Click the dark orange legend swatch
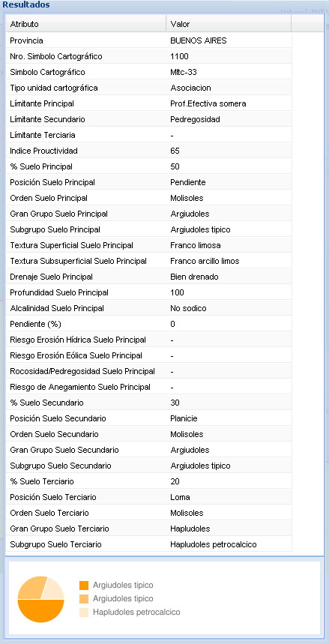Screen dimensions: 329x644 coord(84,586)
